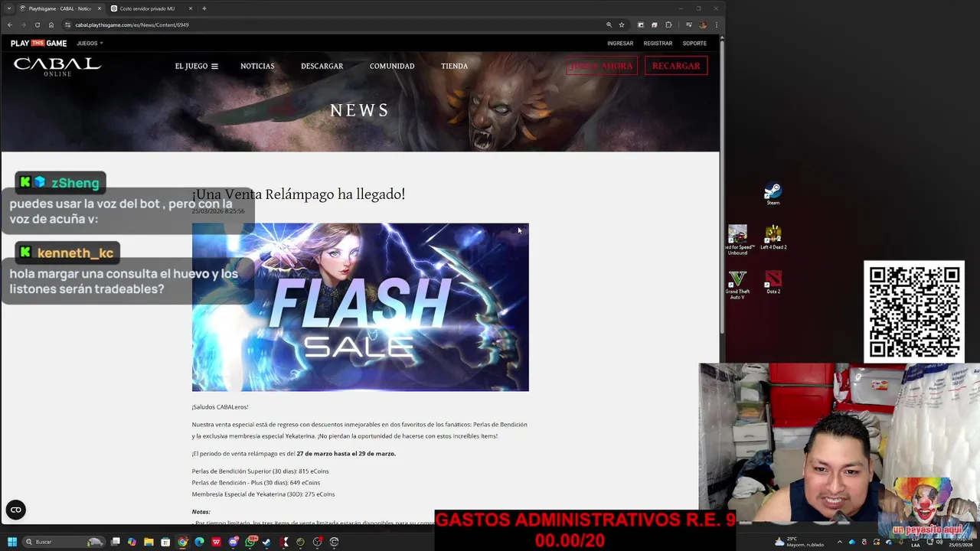The height and width of the screenshot is (551, 980).
Task: Open the Chrome extensions puzzle icon
Action: [668, 24]
